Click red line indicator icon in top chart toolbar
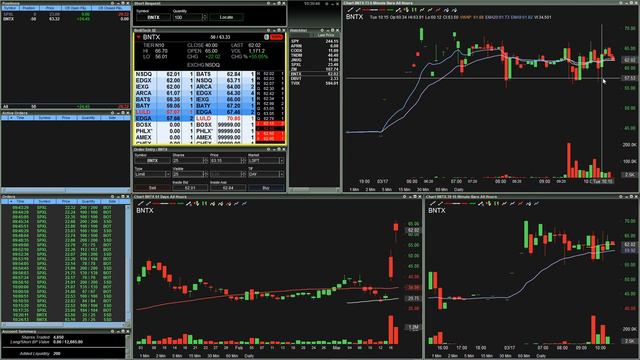Screen dimensions: 640x360 438,10
